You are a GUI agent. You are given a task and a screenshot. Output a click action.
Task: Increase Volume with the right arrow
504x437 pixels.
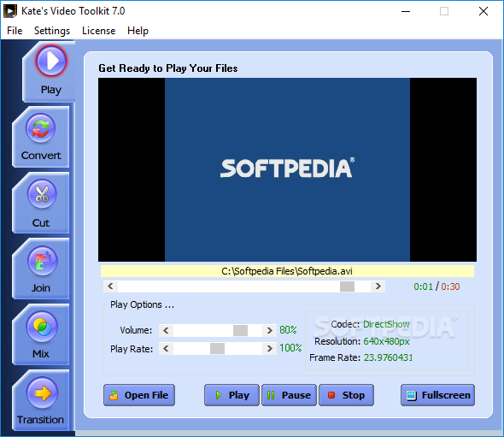pyautogui.click(x=269, y=330)
